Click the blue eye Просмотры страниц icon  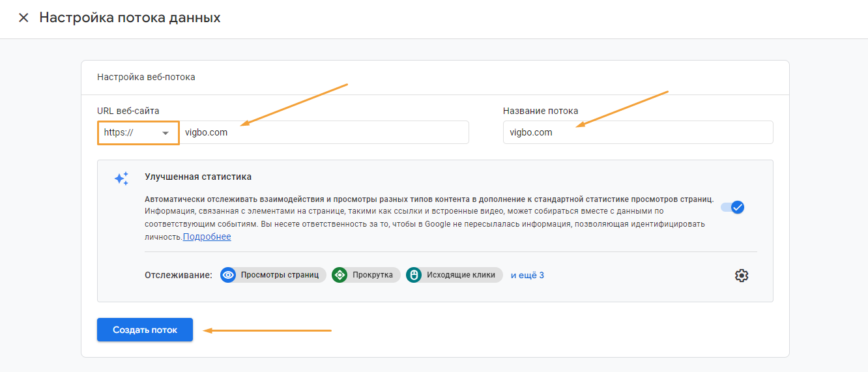pos(228,275)
